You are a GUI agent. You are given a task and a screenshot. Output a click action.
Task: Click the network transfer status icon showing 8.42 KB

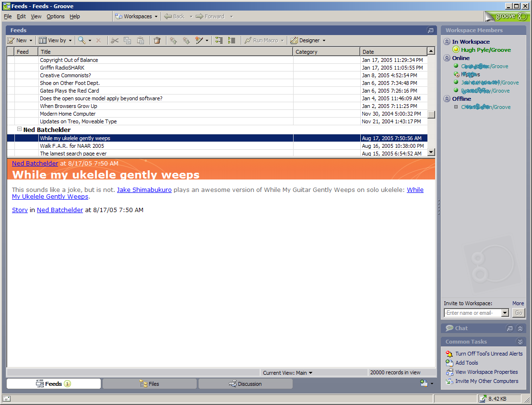(x=483, y=398)
